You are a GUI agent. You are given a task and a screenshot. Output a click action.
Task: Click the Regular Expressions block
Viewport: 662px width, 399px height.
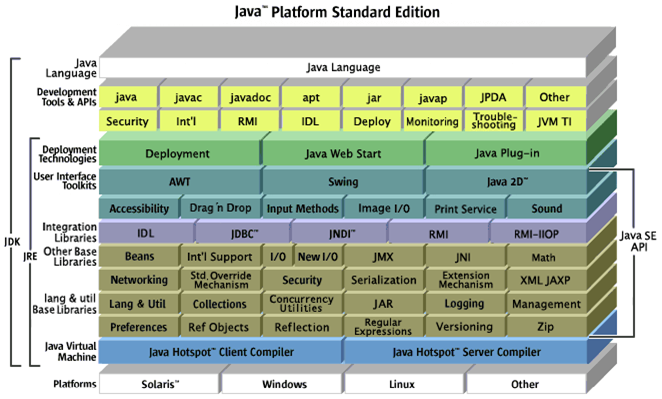tap(383, 327)
